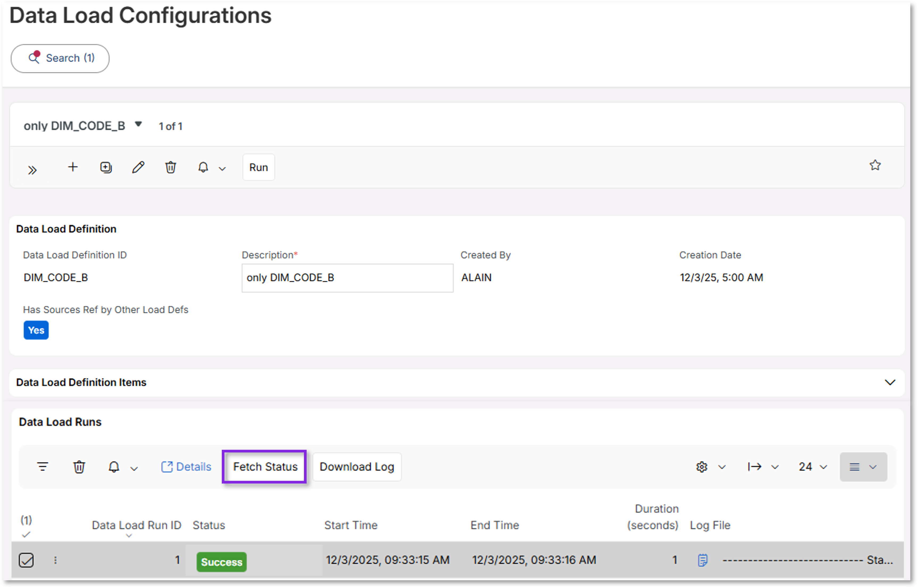
Task: Select start time 12/3/2025, 09:33:15 AM cell
Action: pos(387,560)
